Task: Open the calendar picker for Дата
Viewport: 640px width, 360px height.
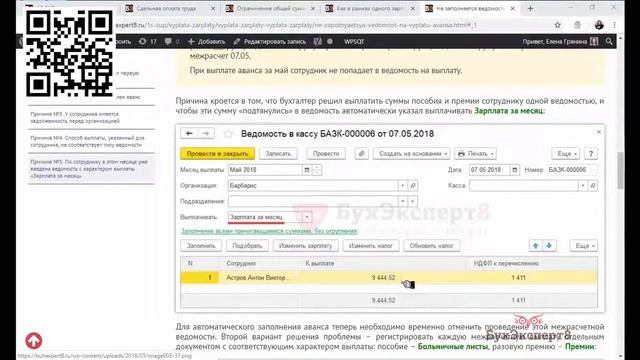Action: pyautogui.click(x=515, y=170)
